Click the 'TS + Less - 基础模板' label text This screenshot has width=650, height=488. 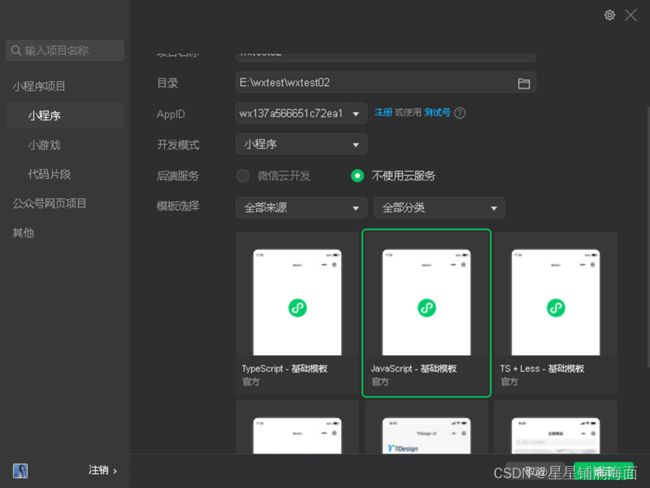pos(542,368)
